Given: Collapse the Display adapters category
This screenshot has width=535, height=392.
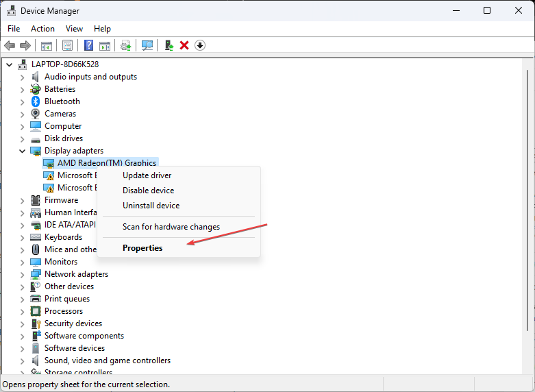Looking at the screenshot, I should coord(22,151).
